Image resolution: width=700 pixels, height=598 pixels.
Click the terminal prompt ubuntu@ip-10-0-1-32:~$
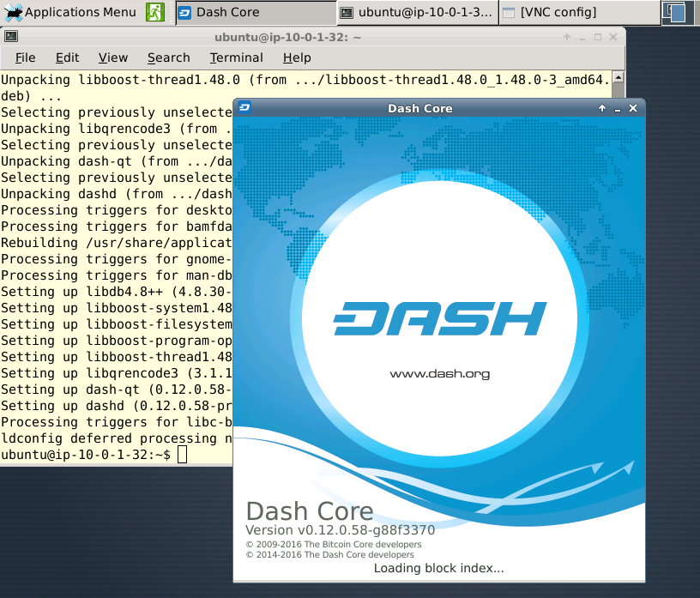(86, 455)
